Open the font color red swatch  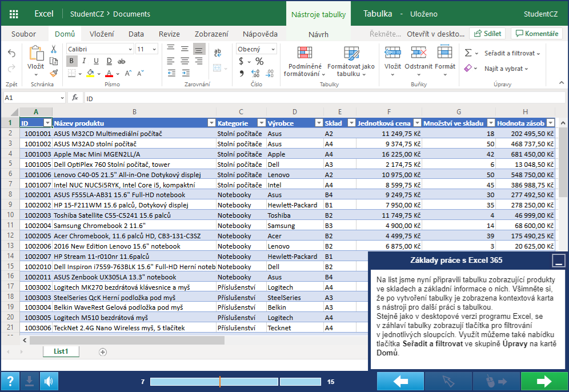point(109,73)
